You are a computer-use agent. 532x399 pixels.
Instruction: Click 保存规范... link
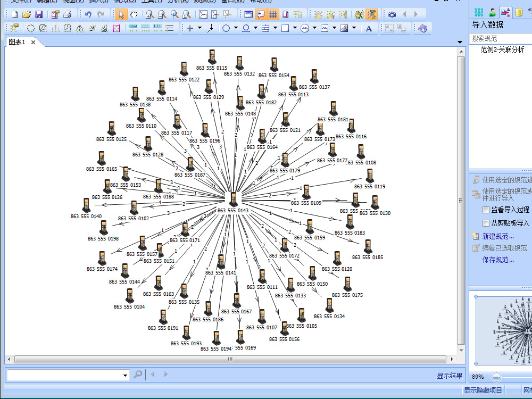point(498,260)
